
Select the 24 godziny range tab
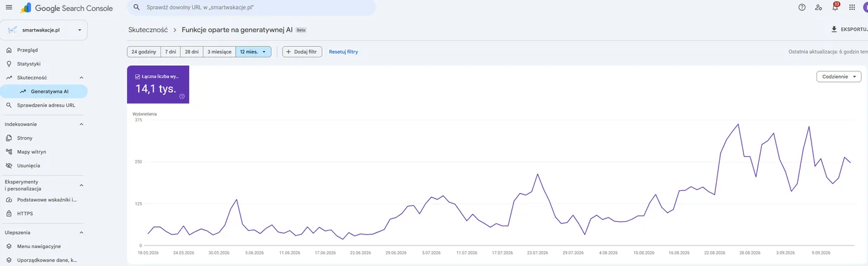143,51
